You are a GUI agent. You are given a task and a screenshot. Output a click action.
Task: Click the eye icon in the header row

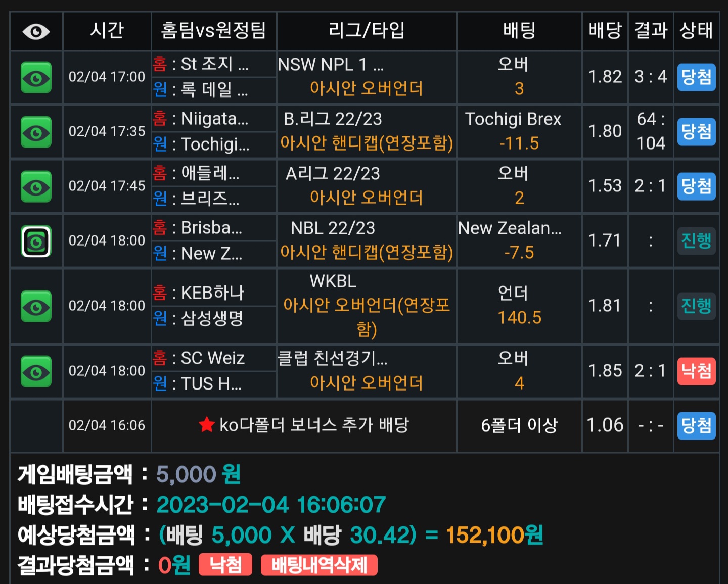pyautogui.click(x=36, y=32)
